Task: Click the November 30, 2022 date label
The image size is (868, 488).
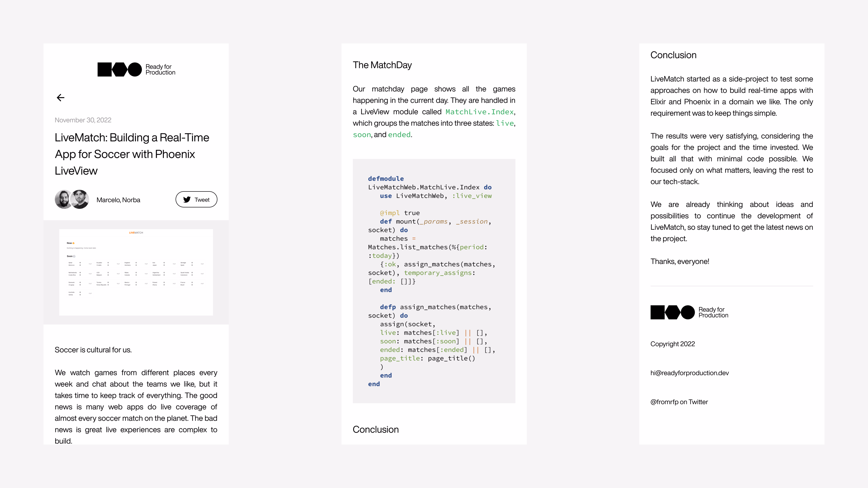Action: (83, 120)
